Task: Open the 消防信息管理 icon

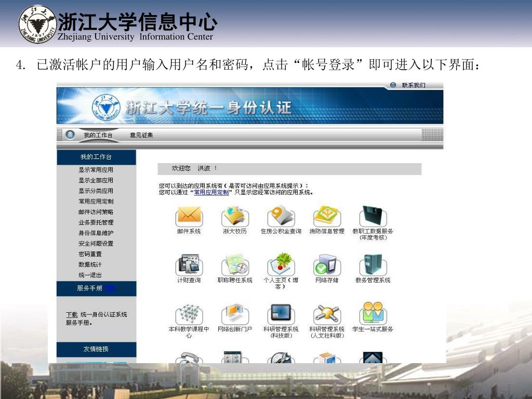Action: click(327, 217)
